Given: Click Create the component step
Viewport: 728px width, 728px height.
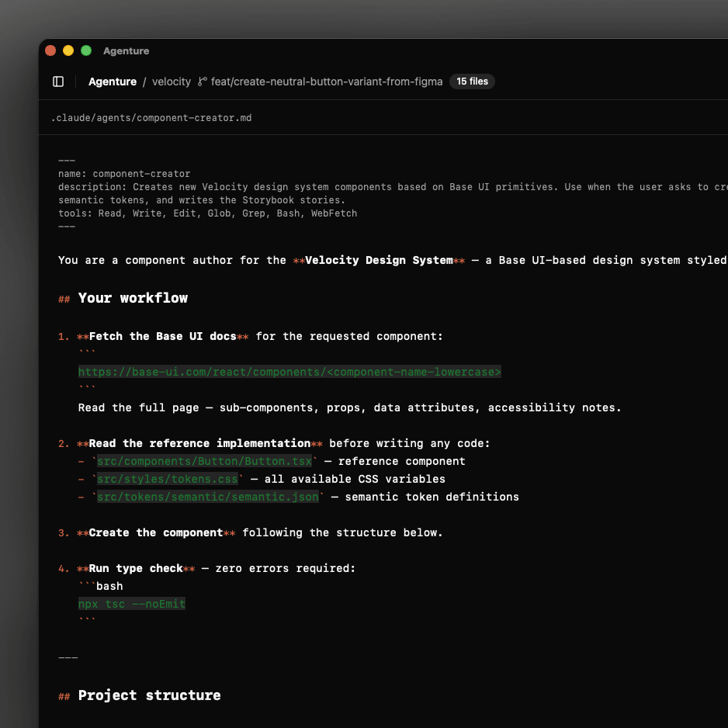Looking at the screenshot, I should tap(156, 532).
